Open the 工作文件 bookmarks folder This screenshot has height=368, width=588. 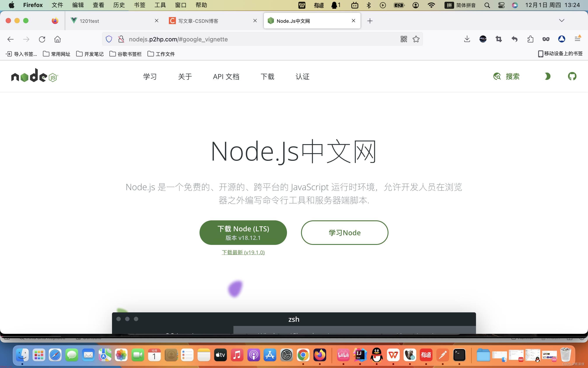tap(161, 54)
